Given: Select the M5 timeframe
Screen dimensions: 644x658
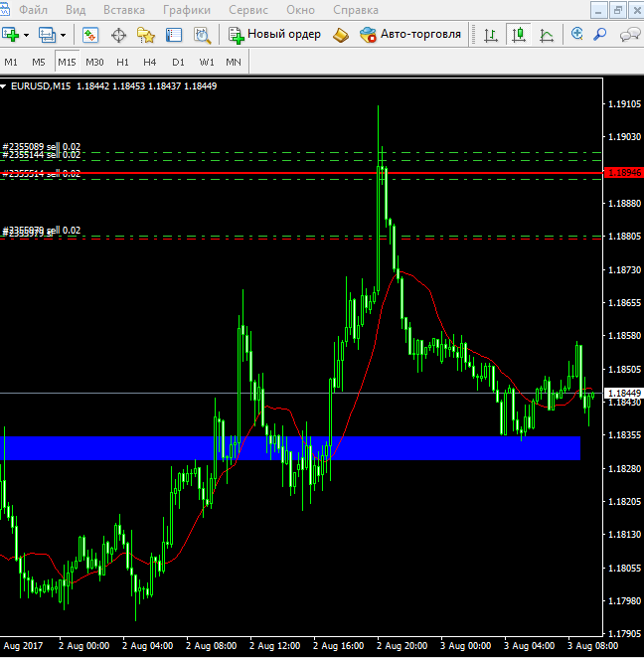Looking at the screenshot, I should pos(39,62).
